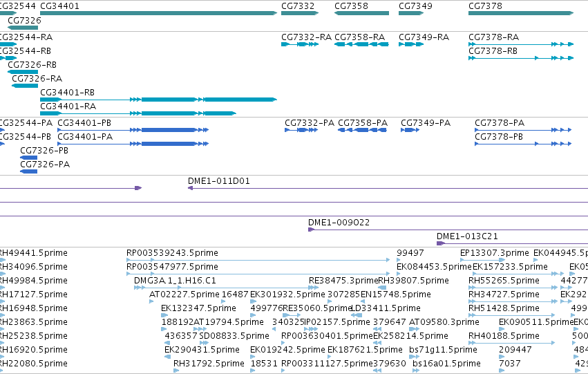Click EST AT02227.5prime
The image size is (588, 374).
tap(184, 294)
